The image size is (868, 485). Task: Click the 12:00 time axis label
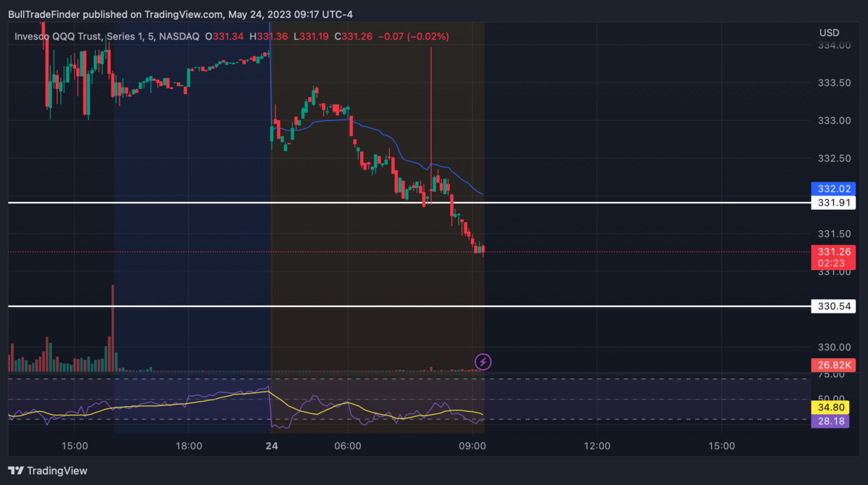pos(597,446)
